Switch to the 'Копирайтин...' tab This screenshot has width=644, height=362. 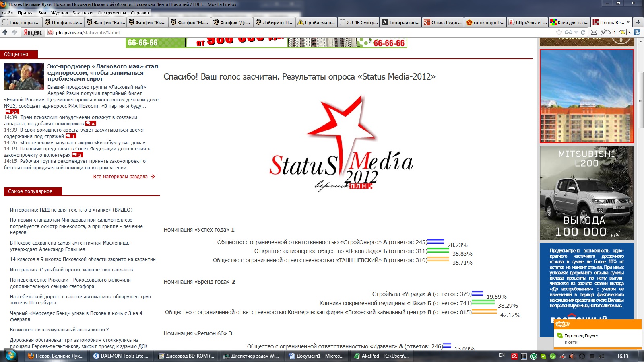click(x=401, y=22)
